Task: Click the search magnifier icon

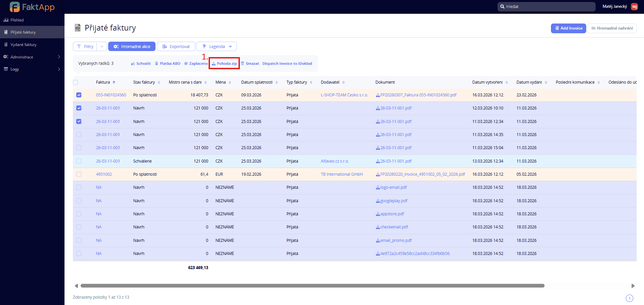Action: 502,7
